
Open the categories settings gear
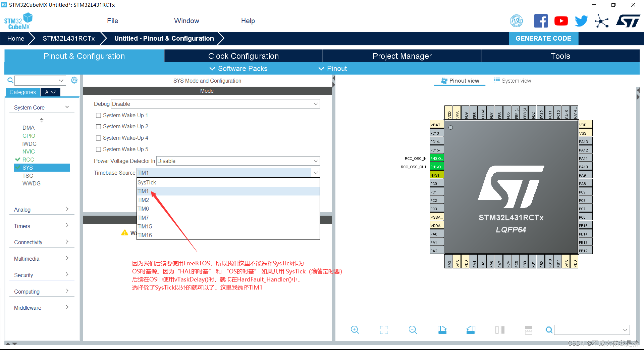(x=74, y=80)
